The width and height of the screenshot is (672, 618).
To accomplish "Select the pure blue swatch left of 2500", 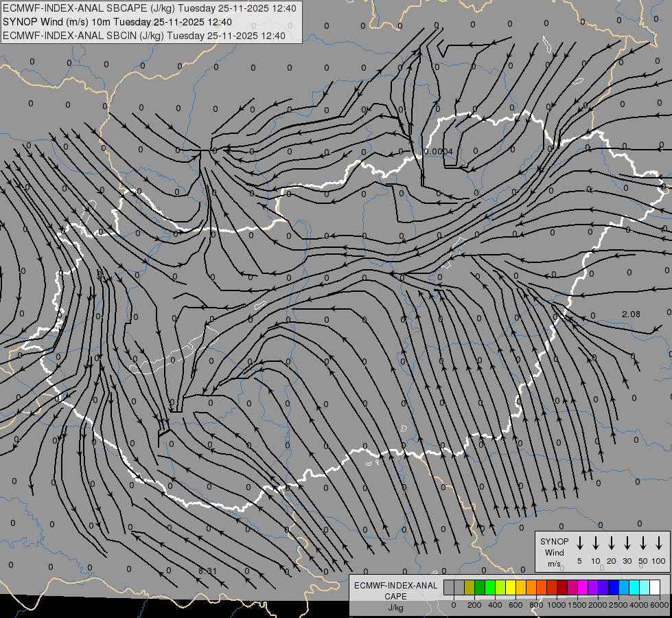I will [613, 587].
